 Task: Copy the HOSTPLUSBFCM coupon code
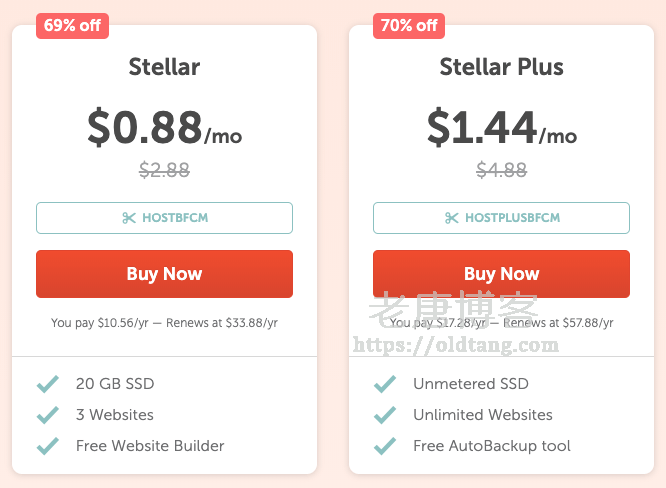pos(501,218)
